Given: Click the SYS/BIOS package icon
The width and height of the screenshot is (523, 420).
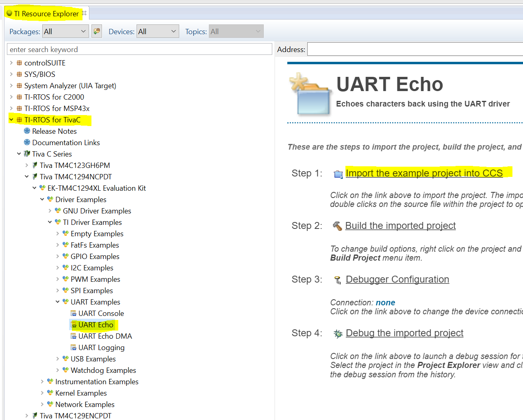Looking at the screenshot, I should pos(19,74).
